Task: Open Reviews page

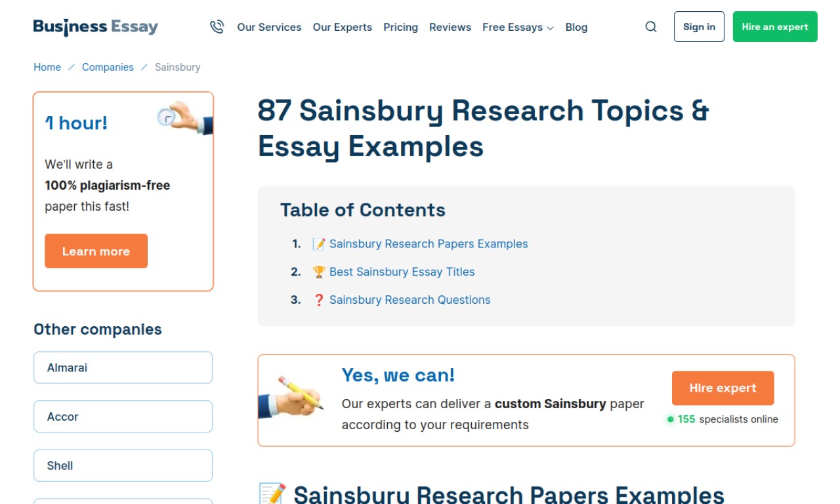Action: [x=450, y=27]
